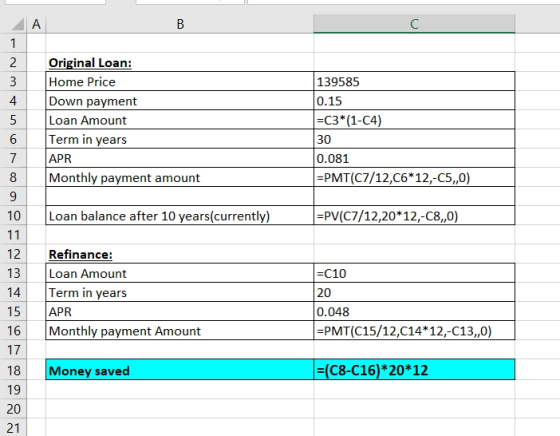Select formula =PV(C7/12,20*12,-C8,,0)
560x436 pixels.
click(414, 216)
